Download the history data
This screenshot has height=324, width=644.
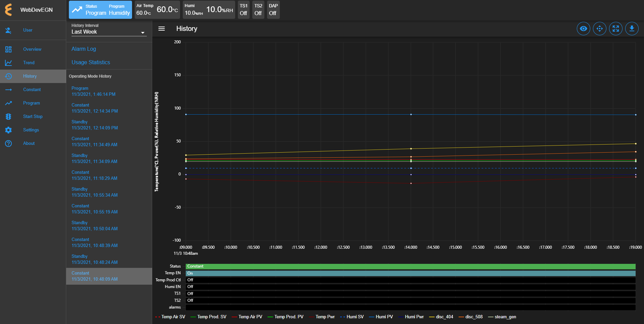[x=632, y=29]
